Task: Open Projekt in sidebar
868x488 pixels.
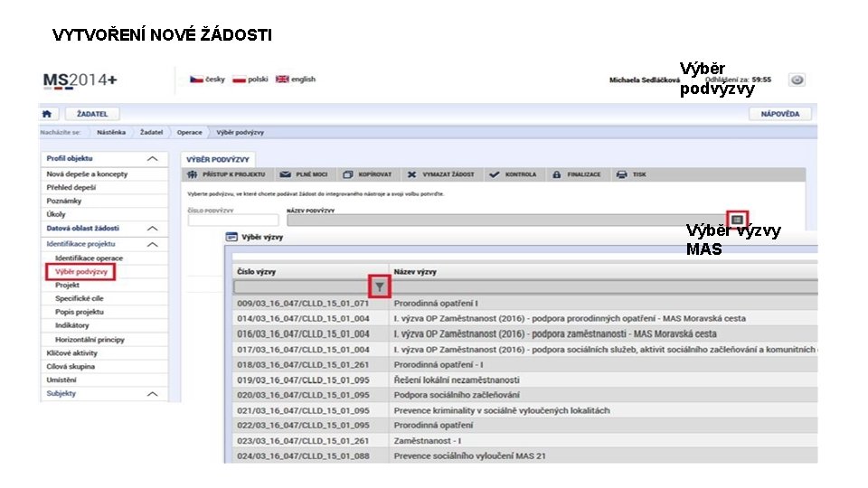Action: (67, 285)
